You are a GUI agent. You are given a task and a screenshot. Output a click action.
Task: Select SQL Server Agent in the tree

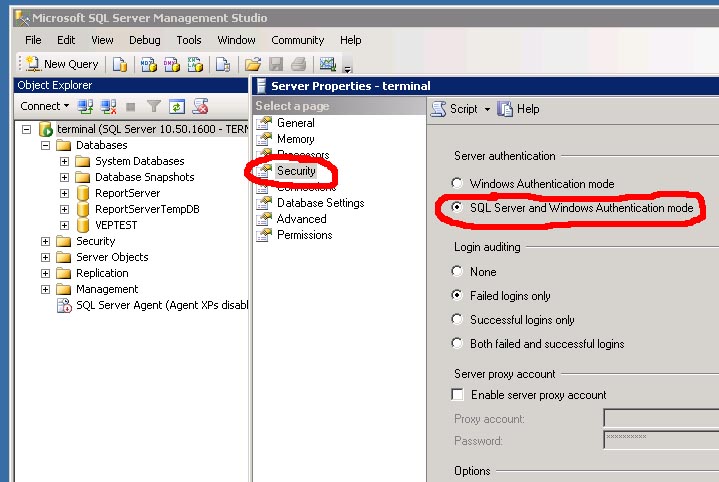pyautogui.click(x=162, y=305)
